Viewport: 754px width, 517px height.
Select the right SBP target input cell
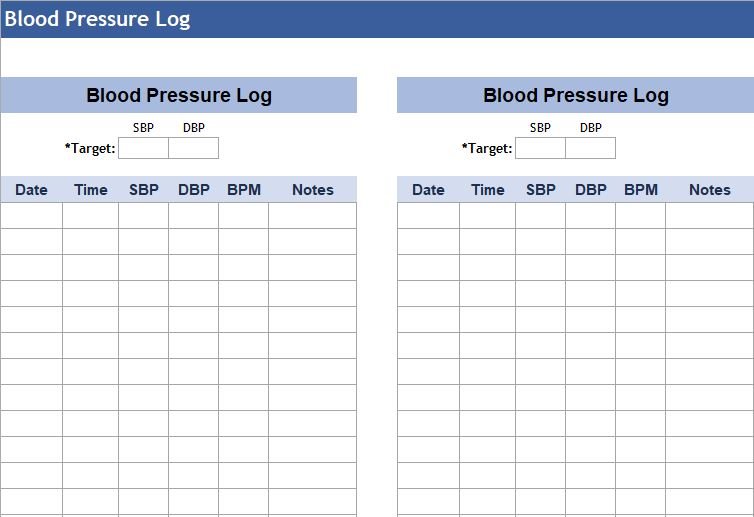pos(540,148)
